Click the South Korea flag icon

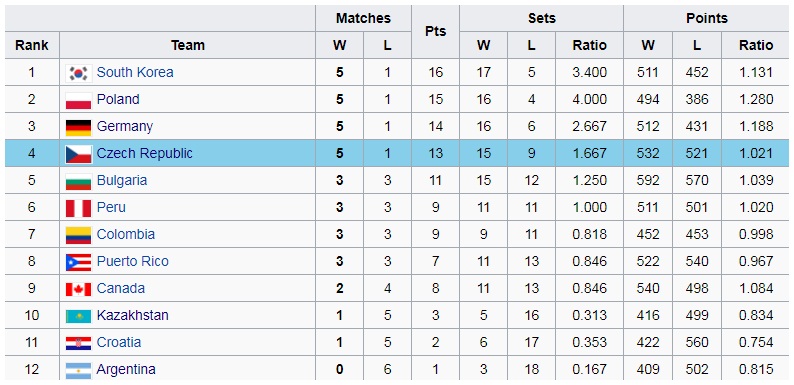[78, 73]
